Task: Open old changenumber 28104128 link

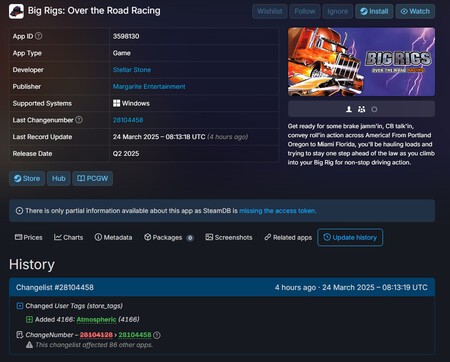Action: coord(96,335)
